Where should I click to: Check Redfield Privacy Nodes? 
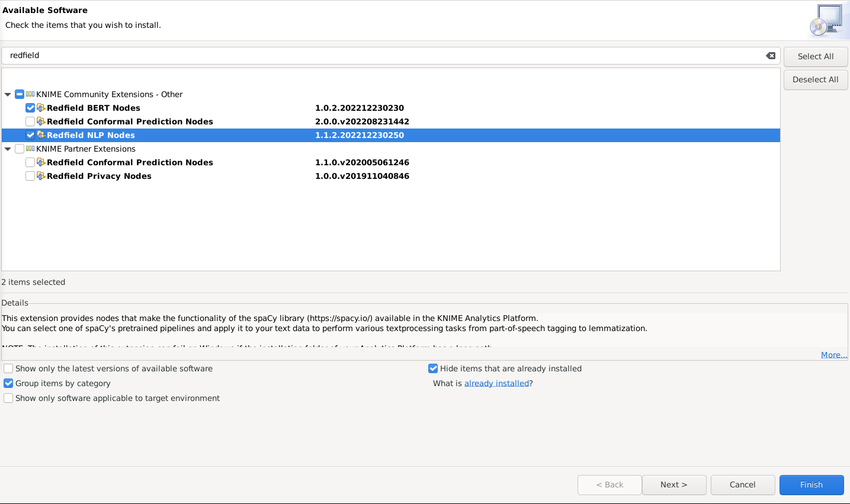point(30,176)
